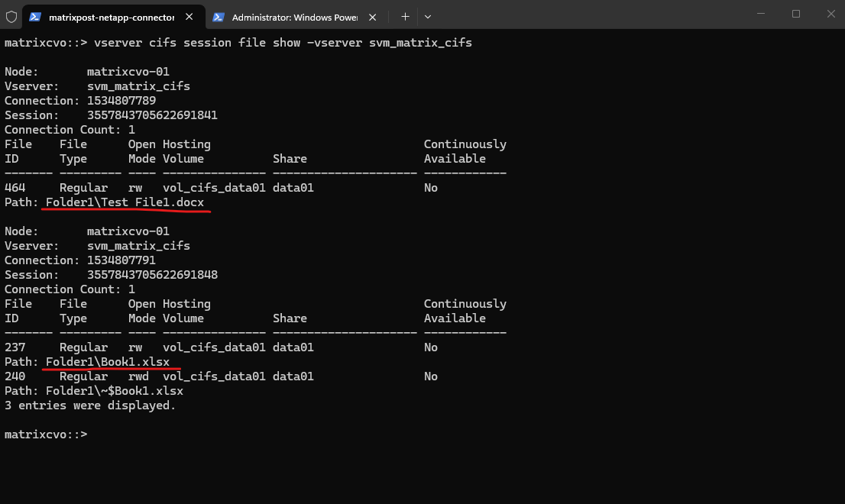Click the administrator shield icon in title bar

coord(11,16)
